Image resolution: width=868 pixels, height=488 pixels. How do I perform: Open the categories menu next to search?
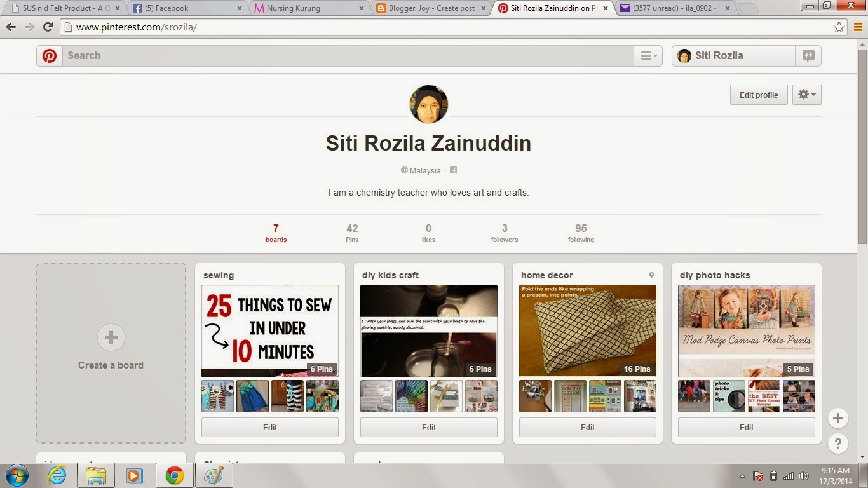[648, 56]
